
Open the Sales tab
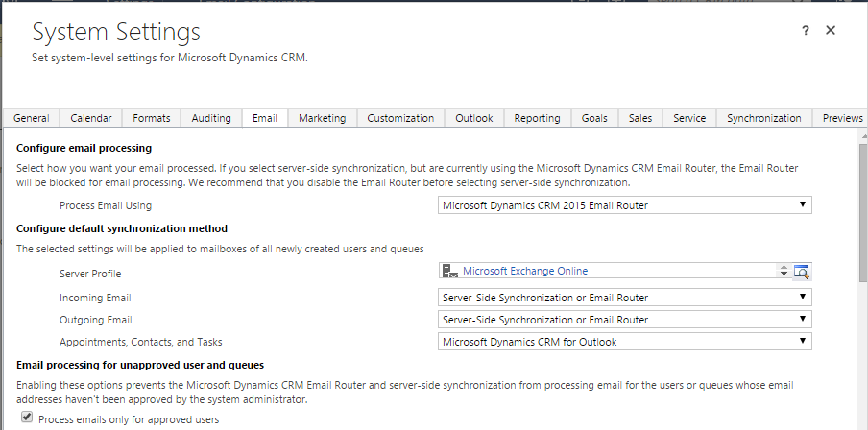(x=639, y=118)
